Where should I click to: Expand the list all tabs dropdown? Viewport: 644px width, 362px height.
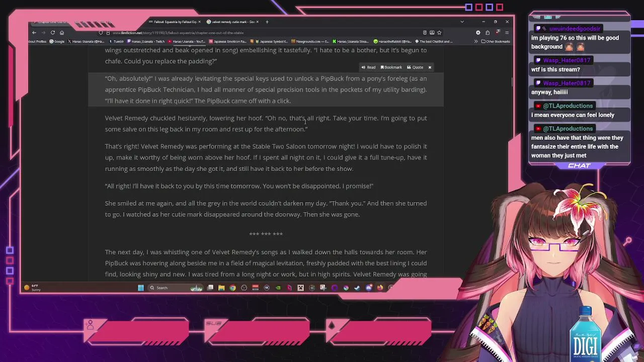tap(462, 22)
